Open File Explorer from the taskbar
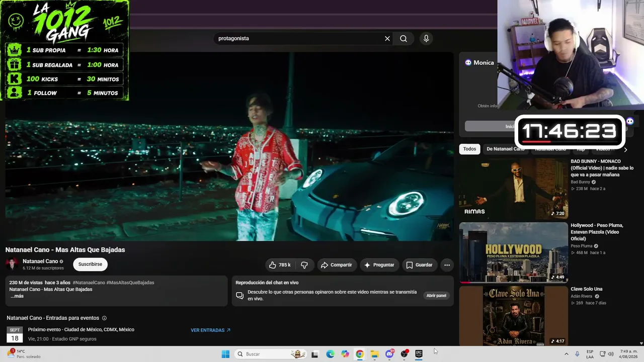Viewport: 644px width, 362px height. (x=374, y=354)
